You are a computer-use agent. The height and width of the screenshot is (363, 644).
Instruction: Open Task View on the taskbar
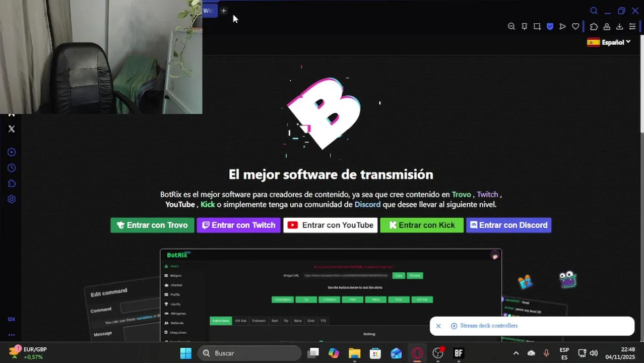pyautogui.click(x=313, y=353)
